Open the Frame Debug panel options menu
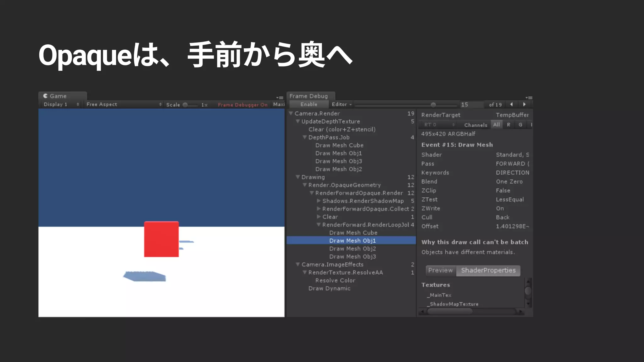The image size is (644, 362). tap(529, 98)
